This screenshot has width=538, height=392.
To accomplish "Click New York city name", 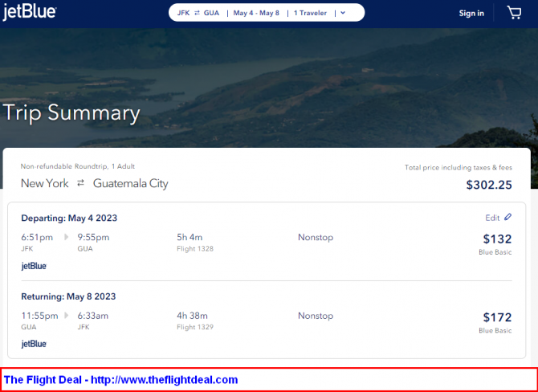I will coord(45,183).
